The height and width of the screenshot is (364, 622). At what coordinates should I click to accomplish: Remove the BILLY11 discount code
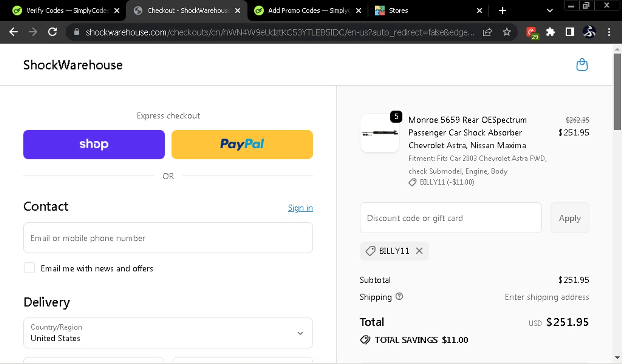pos(419,251)
